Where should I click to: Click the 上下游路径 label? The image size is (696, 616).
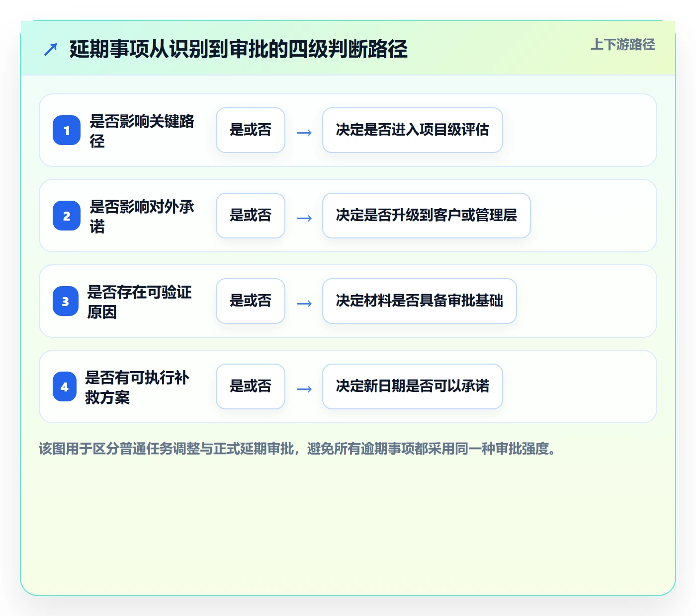tap(623, 45)
